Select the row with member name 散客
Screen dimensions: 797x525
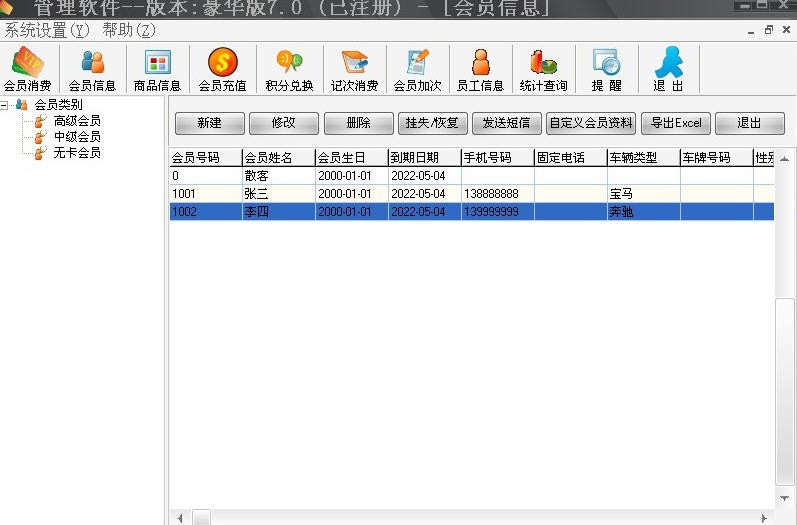[x=472, y=176]
